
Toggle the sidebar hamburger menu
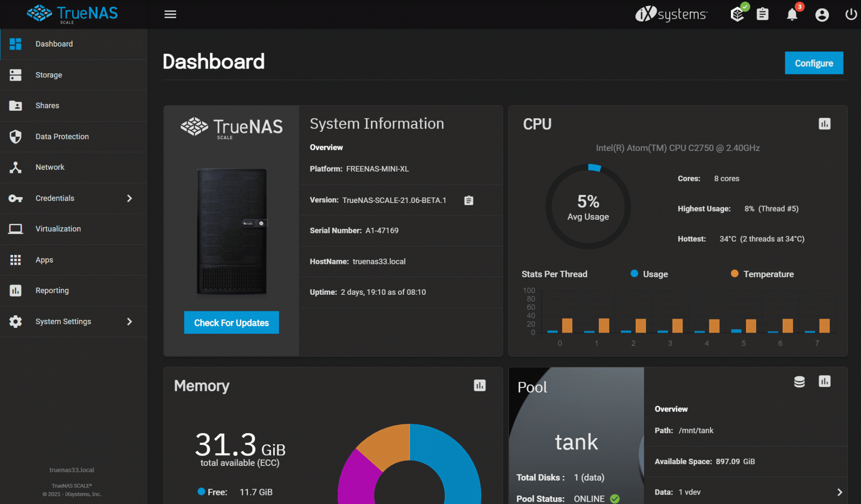[170, 14]
